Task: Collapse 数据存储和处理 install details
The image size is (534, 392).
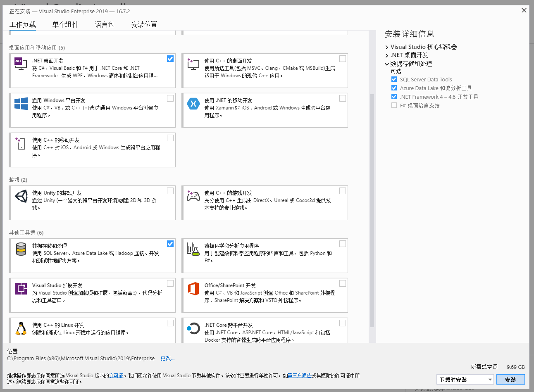Action: click(x=387, y=64)
